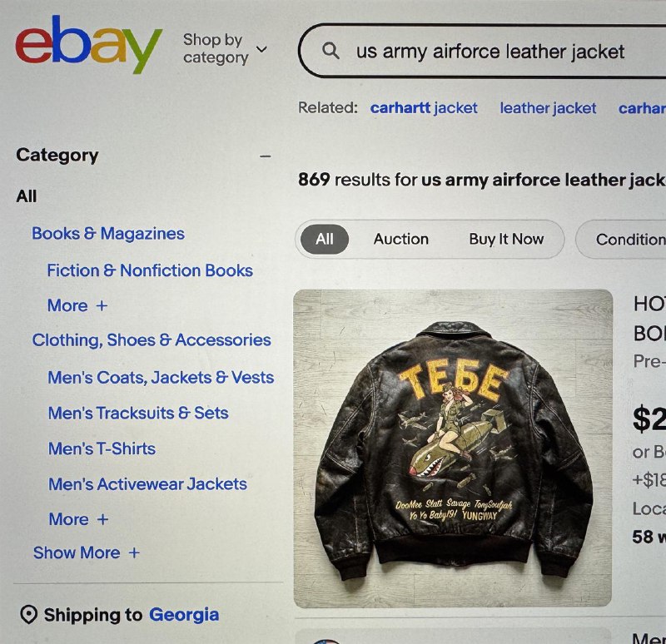Open the Shop by category dropdown
666x644 pixels.
[225, 49]
